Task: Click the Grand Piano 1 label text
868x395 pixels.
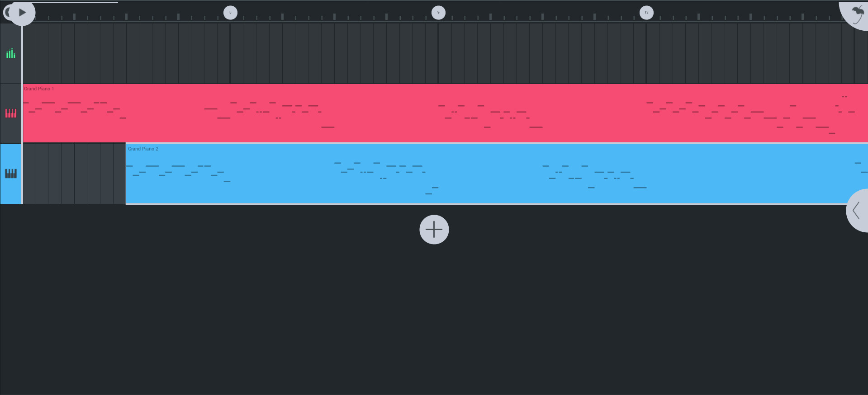Action: 39,89
